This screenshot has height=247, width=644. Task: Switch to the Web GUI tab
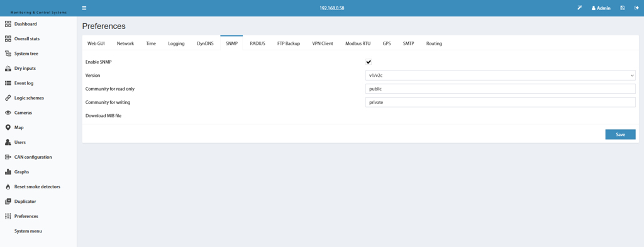(96, 43)
